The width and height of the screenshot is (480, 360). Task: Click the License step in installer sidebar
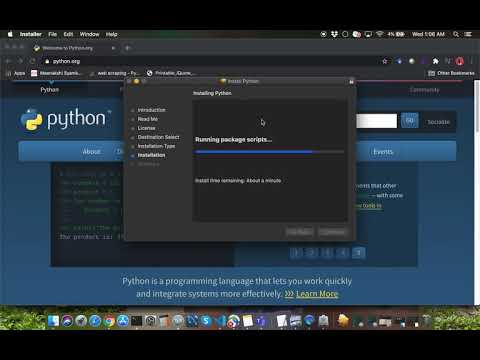[146, 128]
